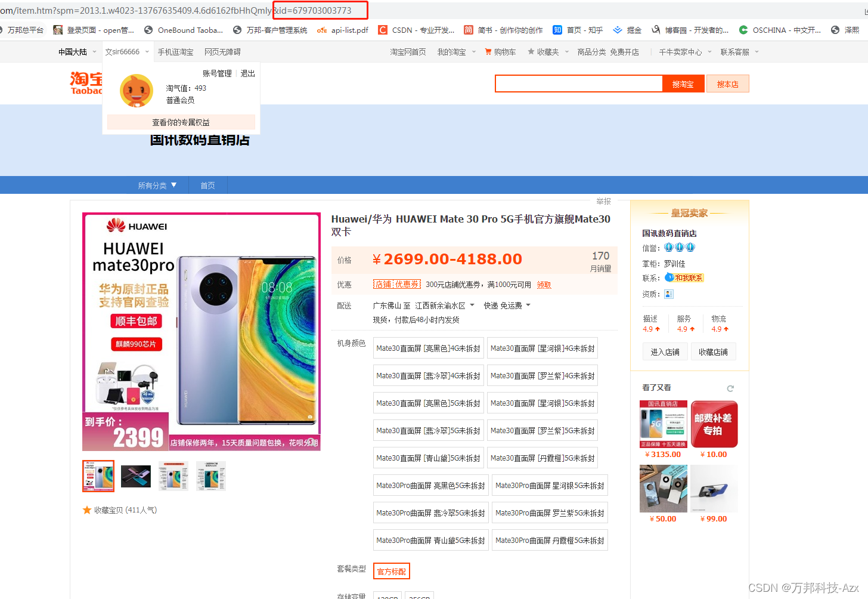Click the 搜淘宝 search button

(x=683, y=84)
